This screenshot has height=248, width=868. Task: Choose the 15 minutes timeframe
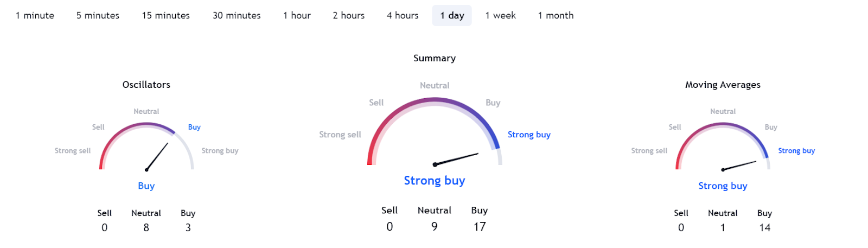tap(165, 16)
